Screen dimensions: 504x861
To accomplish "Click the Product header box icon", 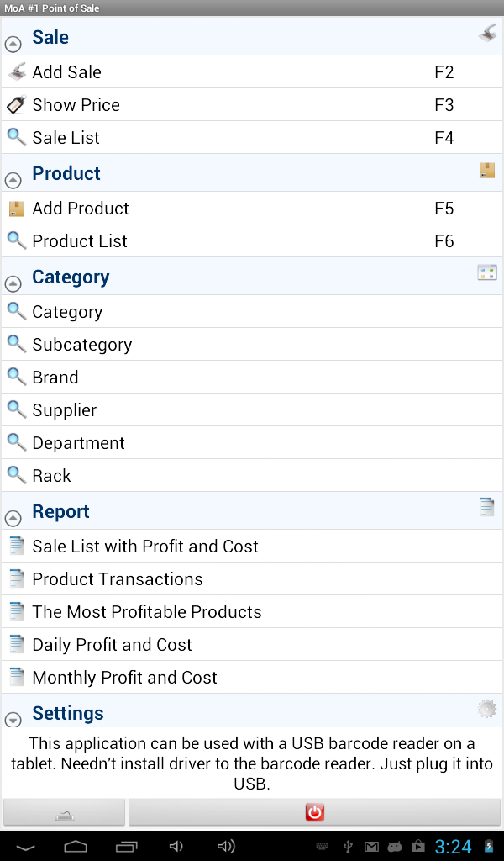I will coord(487,170).
